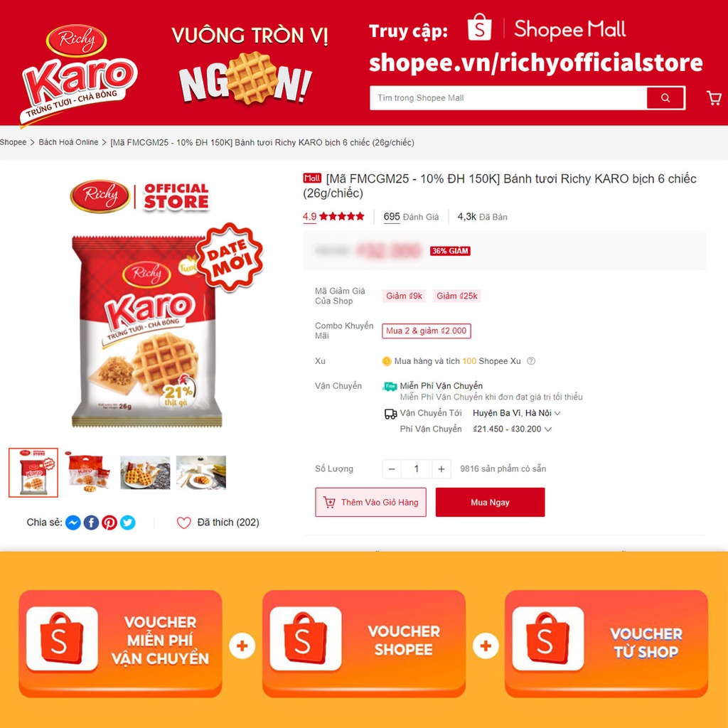Viewport: 728px width, 728px height.
Task: Share on Facebook icon
Action: [91, 523]
